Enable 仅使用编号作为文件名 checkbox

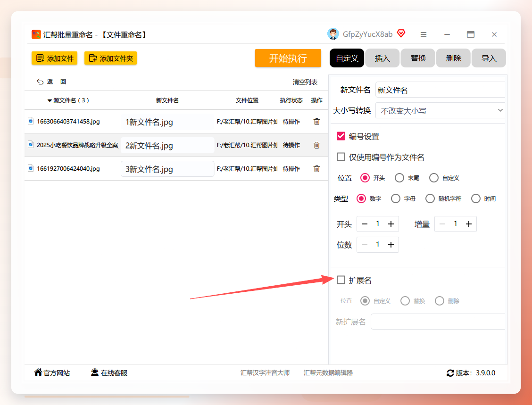[341, 157]
